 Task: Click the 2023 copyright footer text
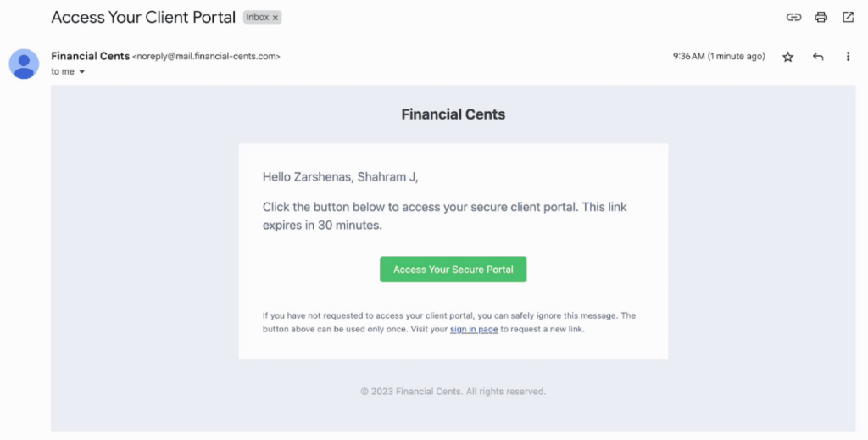coord(453,392)
